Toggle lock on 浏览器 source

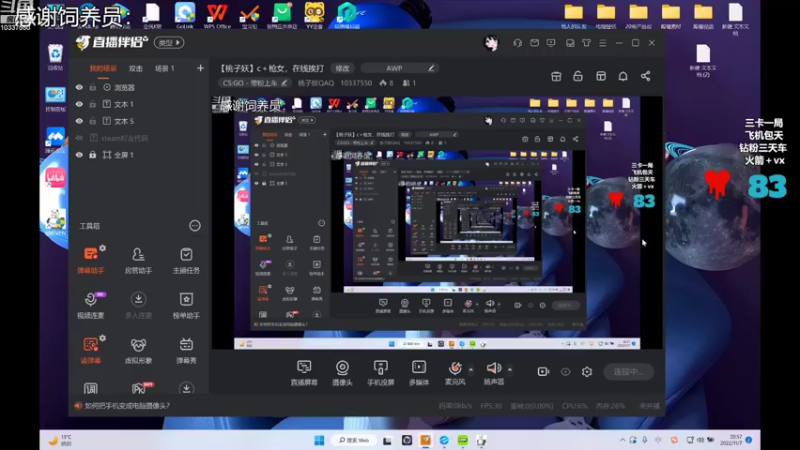click(92, 87)
